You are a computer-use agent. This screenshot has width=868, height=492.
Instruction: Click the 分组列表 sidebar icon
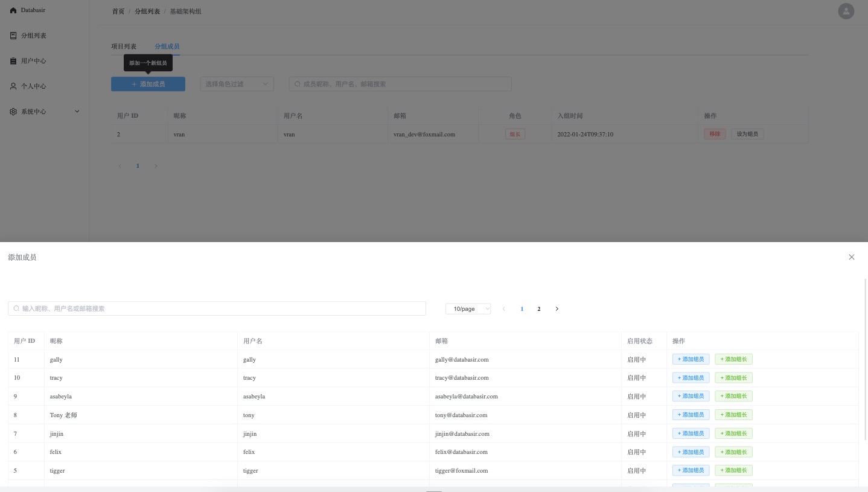tap(13, 36)
